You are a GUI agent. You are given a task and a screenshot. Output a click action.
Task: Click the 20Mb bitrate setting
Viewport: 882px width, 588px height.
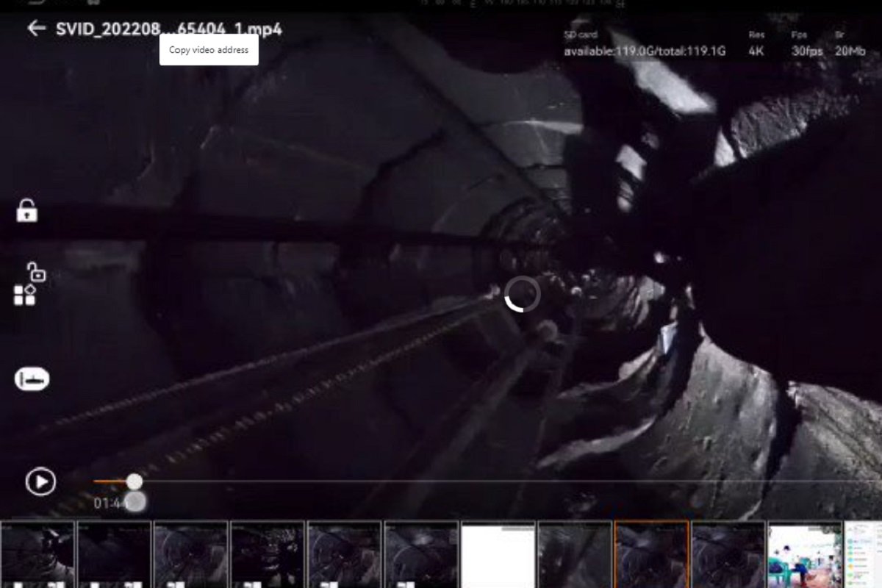pos(850,51)
